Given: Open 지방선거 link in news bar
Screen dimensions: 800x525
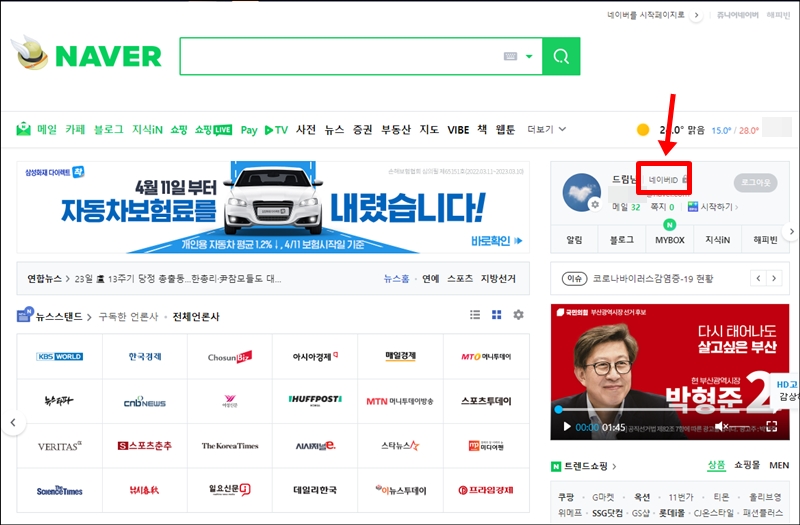Looking at the screenshot, I should [498, 279].
